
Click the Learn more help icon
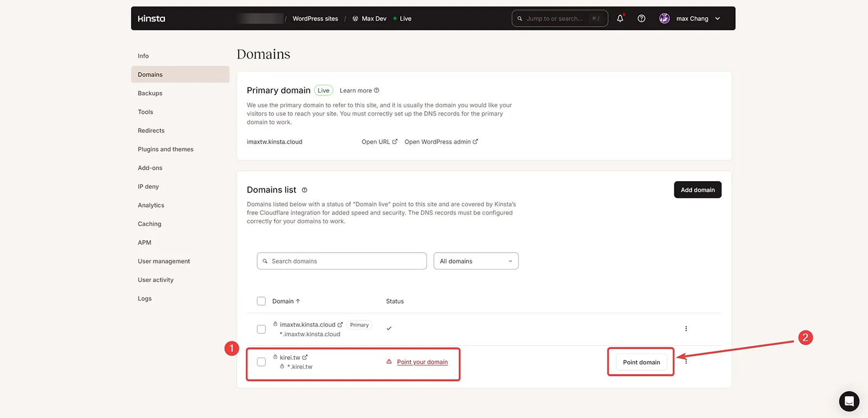376,91
